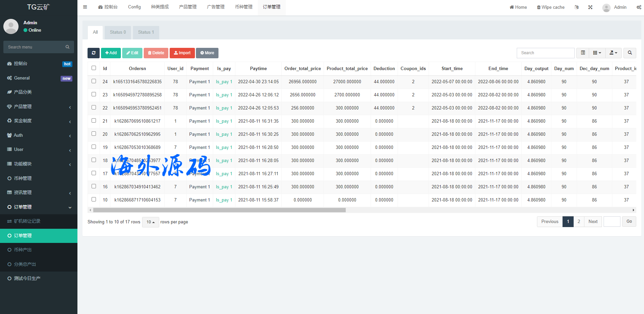
Task: Open the settings gears icon at top right
Action: pos(639,7)
